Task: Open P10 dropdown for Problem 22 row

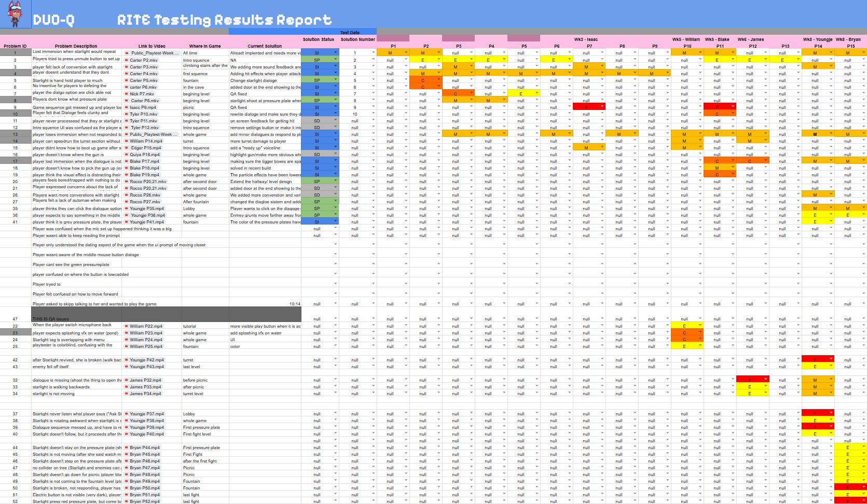Action: coord(700,326)
